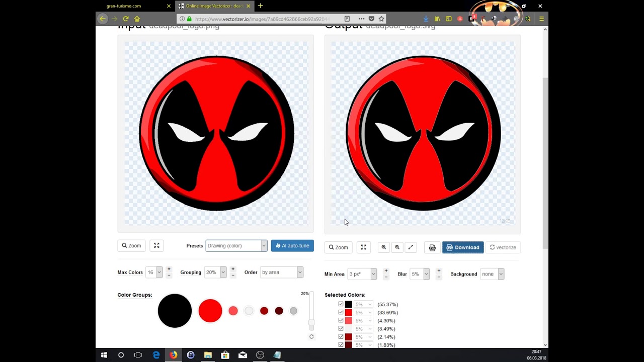This screenshot has width=644, height=362.
Task: Reset the color grouping with the refresh icon
Action: [311, 336]
